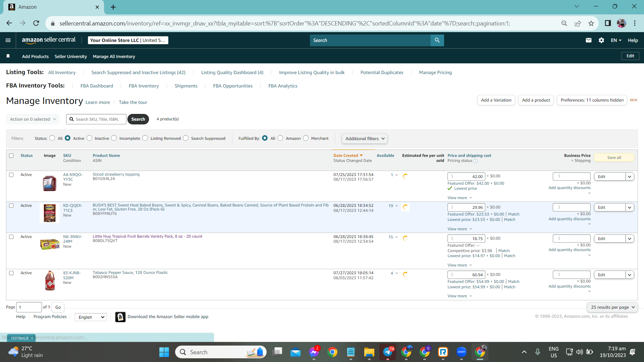The image size is (644, 362).
Task: Open Edit dropdown arrow for strawberry topping row
Action: (x=630, y=177)
